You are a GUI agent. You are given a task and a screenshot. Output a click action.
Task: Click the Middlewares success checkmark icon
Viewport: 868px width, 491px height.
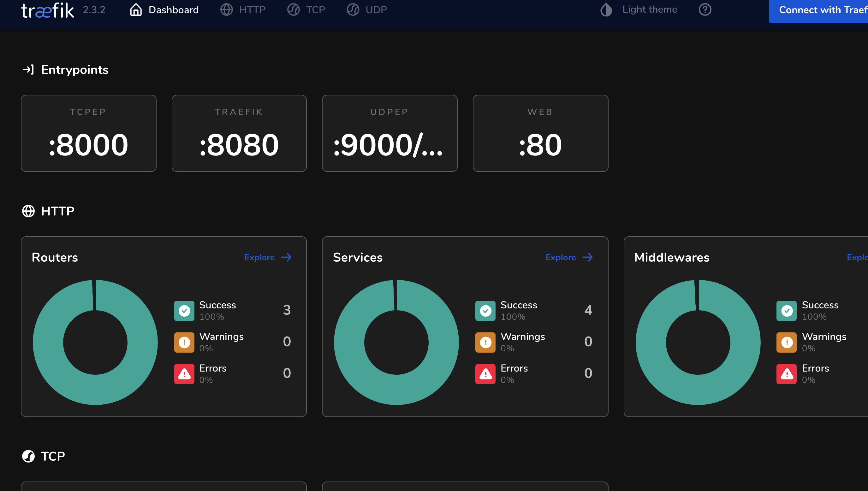(787, 311)
